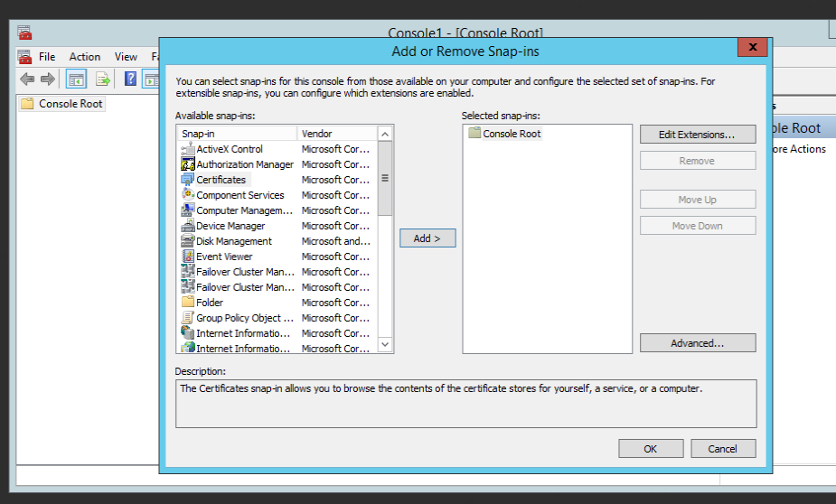Open the Advanced... settings button
This screenshot has height=504, width=836.
(697, 343)
